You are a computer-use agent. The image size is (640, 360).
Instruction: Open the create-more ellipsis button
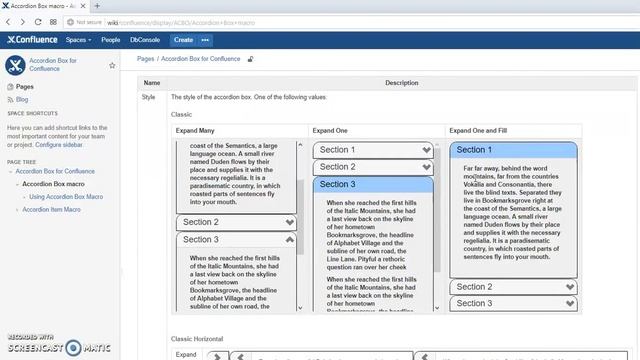[x=205, y=40]
